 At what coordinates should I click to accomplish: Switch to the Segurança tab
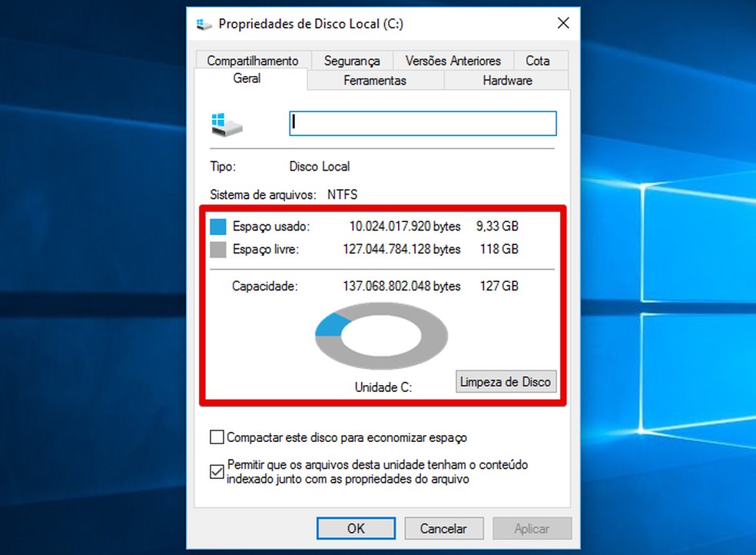point(352,61)
